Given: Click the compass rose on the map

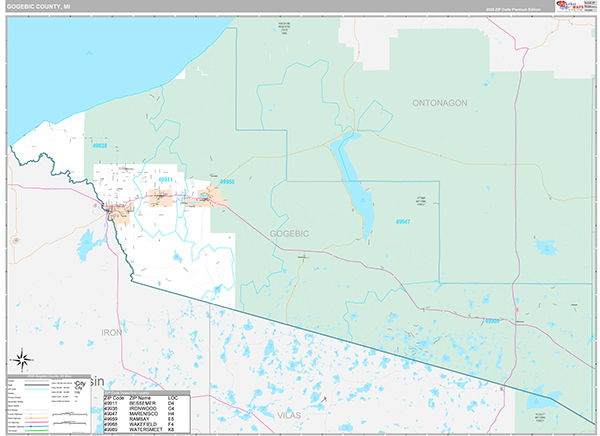Looking at the screenshot, I should pos(22,360).
